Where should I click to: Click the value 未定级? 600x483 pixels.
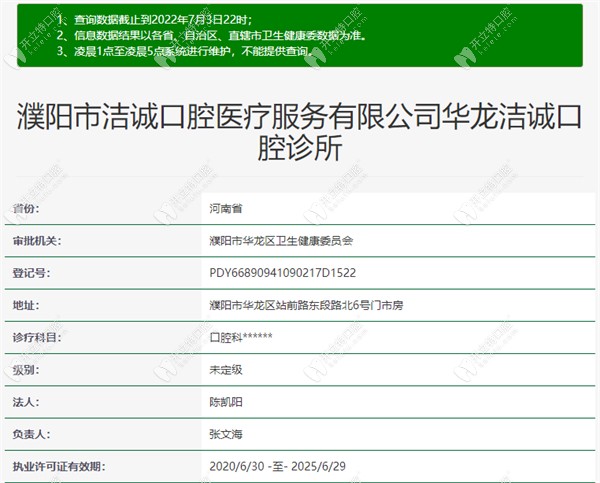(226, 370)
